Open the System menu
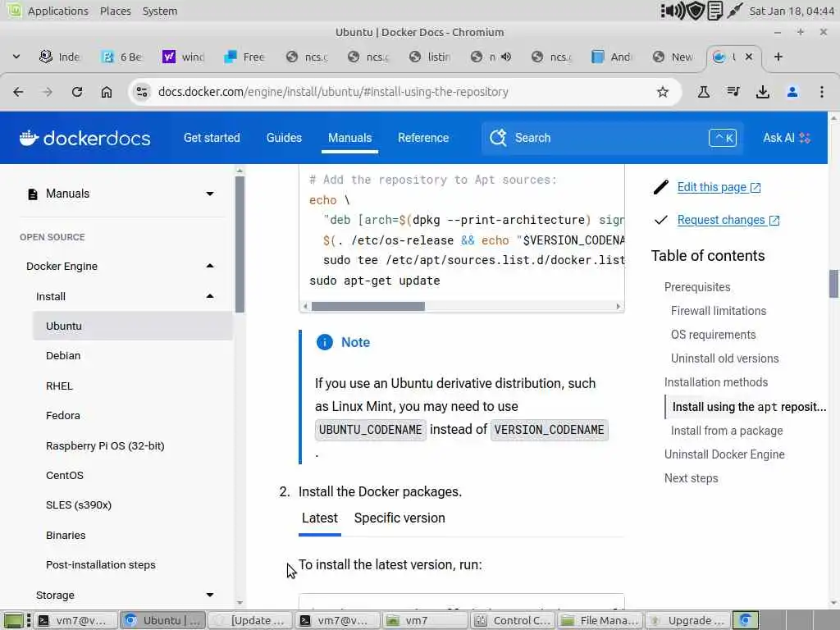The image size is (840, 630). click(x=160, y=11)
